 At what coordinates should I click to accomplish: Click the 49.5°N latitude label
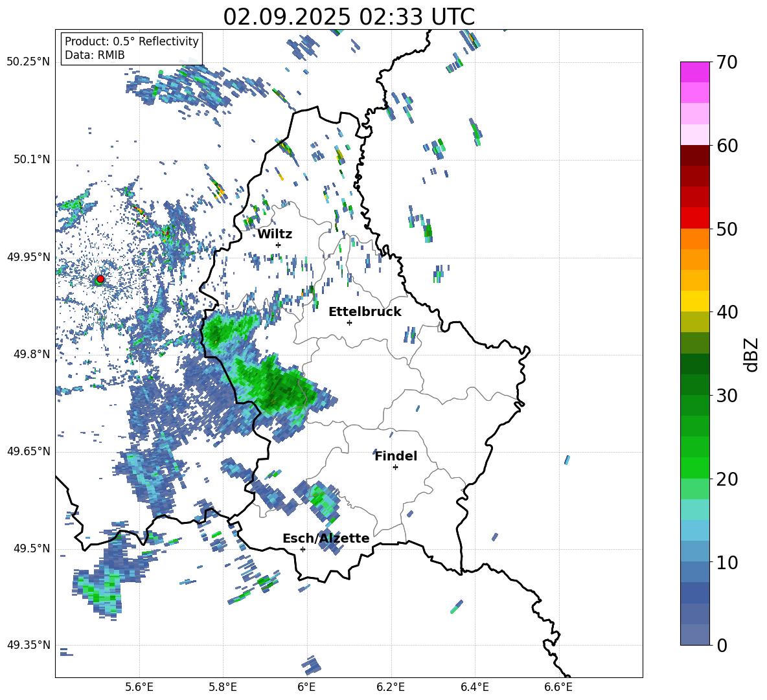click(31, 548)
